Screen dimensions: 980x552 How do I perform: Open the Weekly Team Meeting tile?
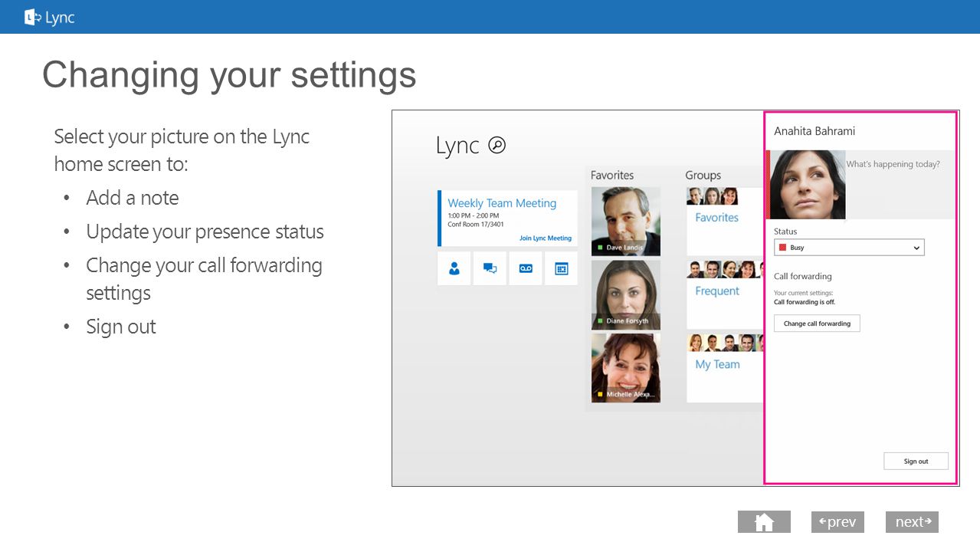coord(507,219)
